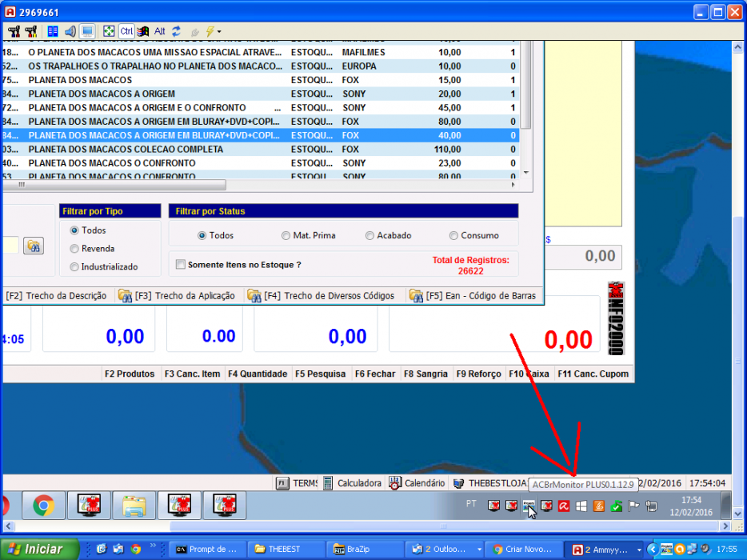
Task: Click the Ctrl key toolbar icon
Action: tap(126, 31)
